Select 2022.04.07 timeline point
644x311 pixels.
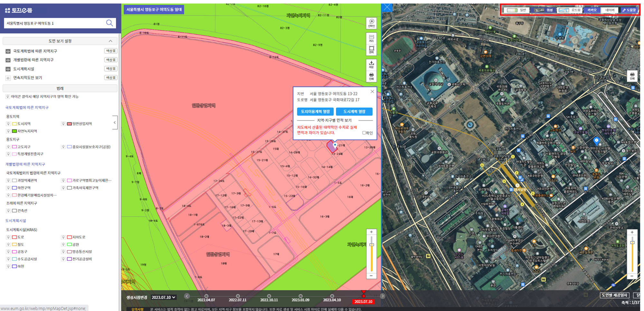(x=206, y=296)
